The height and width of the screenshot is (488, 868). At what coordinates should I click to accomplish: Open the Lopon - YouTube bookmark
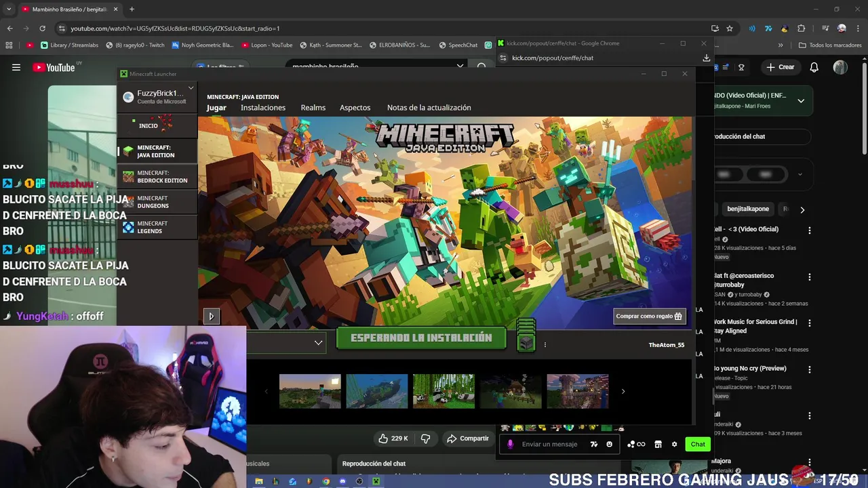tap(267, 45)
